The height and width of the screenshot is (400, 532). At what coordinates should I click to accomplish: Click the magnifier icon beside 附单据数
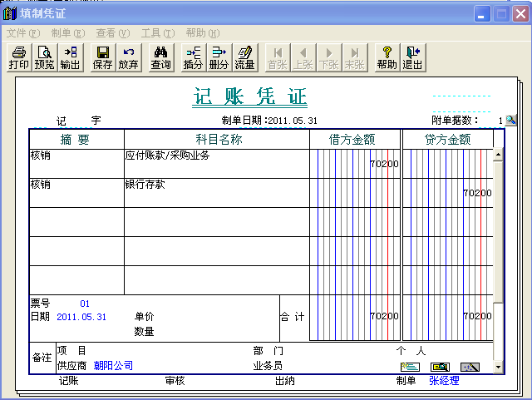[510, 120]
